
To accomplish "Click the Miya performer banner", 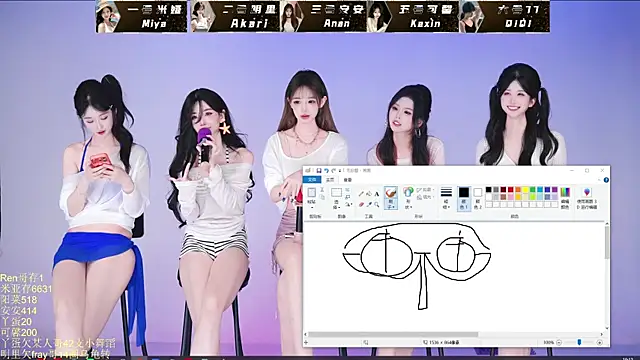I will [x=141, y=17].
